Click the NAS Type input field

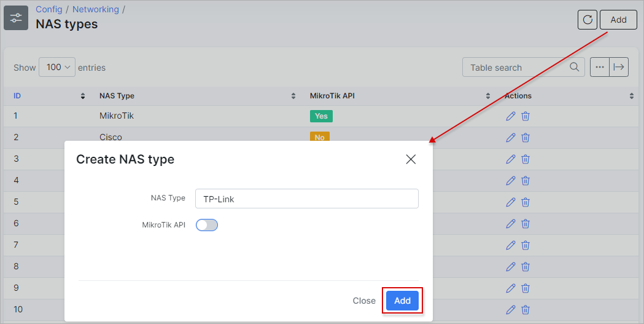pyautogui.click(x=307, y=199)
